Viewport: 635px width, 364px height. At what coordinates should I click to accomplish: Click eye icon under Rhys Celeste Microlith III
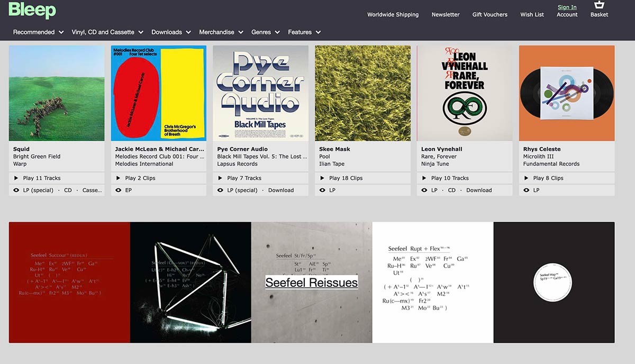coord(526,190)
